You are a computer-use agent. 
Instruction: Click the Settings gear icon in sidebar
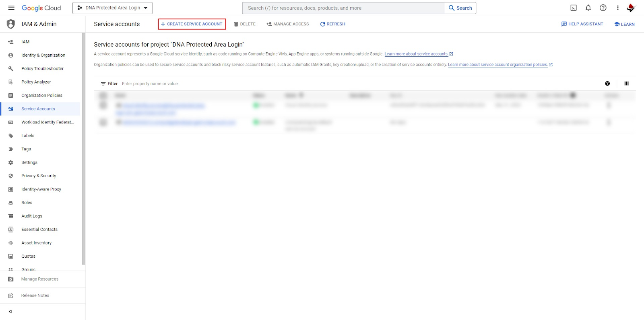point(11,162)
